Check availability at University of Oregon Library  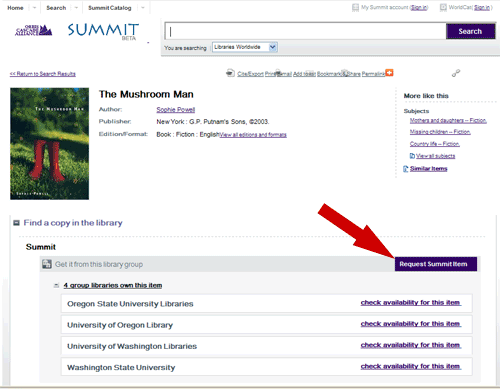pos(411,324)
